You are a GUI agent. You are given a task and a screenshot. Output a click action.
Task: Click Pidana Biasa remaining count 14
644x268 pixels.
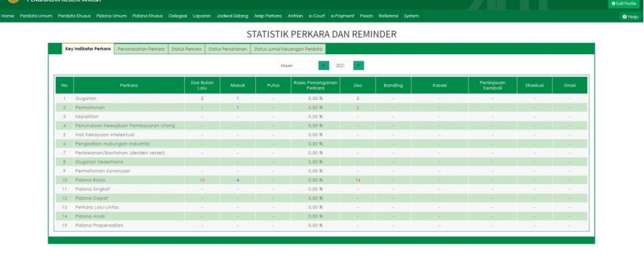(357, 180)
